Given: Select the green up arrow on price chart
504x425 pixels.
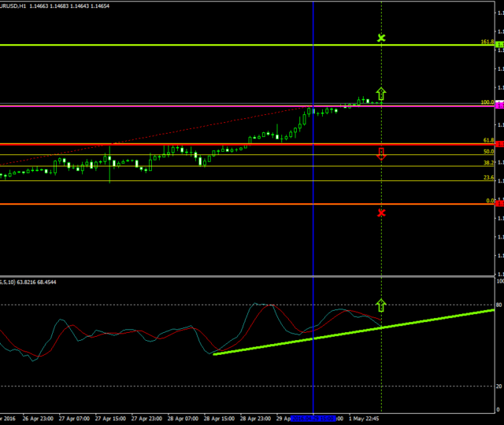Looking at the screenshot, I should pos(381,94).
